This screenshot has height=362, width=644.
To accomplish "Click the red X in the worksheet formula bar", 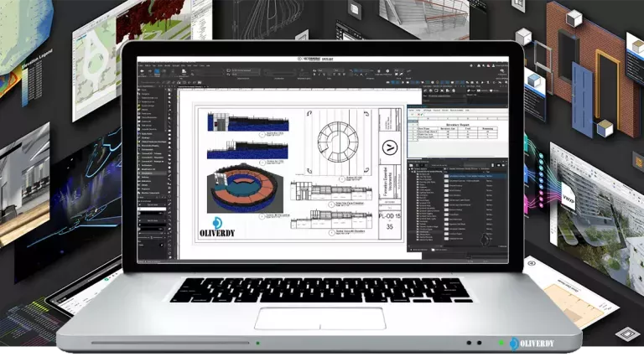I will (418, 114).
